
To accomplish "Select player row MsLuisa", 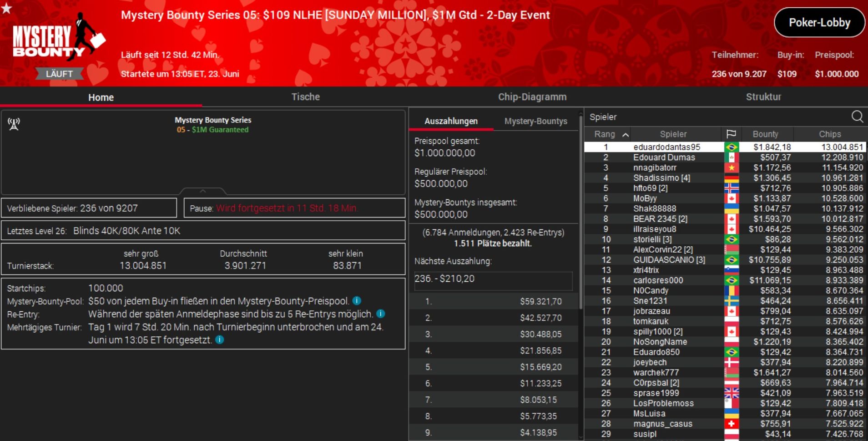I will tap(725, 413).
